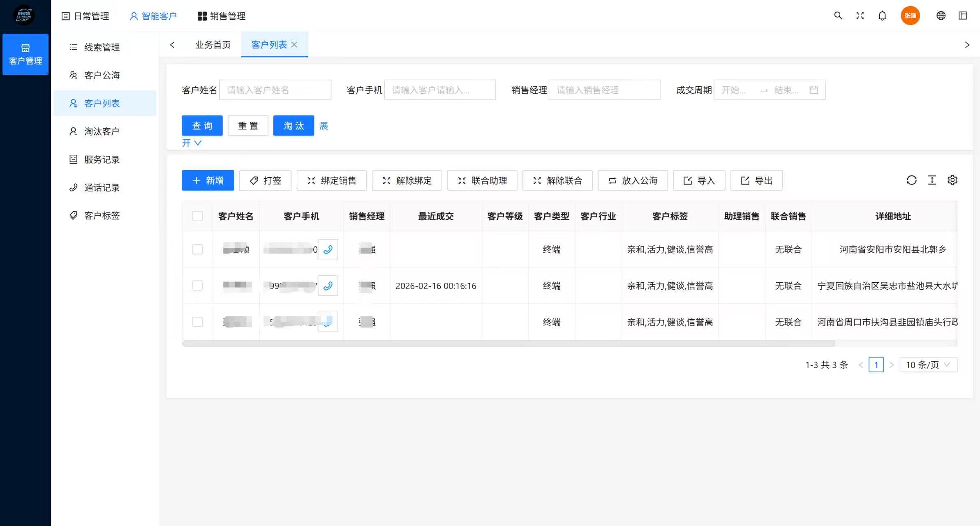
Task: Open table column settings gear
Action: [952, 180]
